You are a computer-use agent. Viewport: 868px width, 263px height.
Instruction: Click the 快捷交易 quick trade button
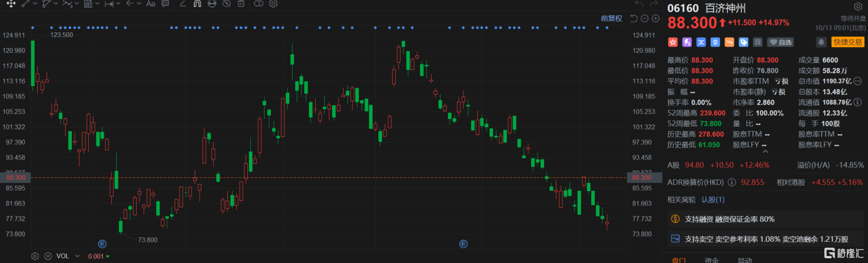pyautogui.click(x=847, y=42)
